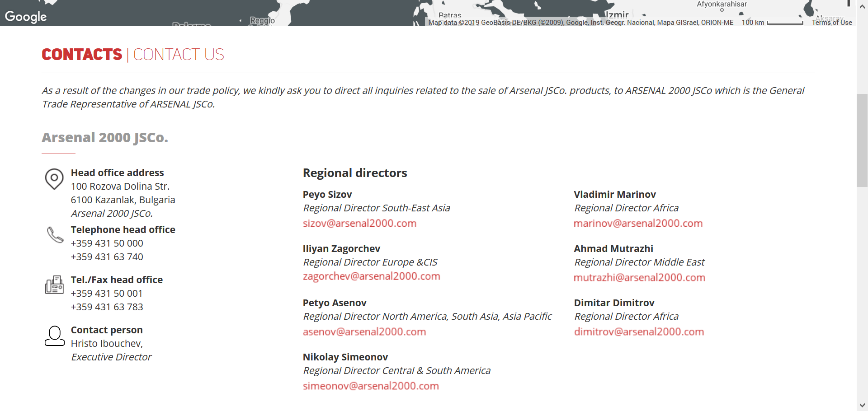Click phone number +359 431 50 000
The height and width of the screenshot is (411, 868).
(x=107, y=243)
